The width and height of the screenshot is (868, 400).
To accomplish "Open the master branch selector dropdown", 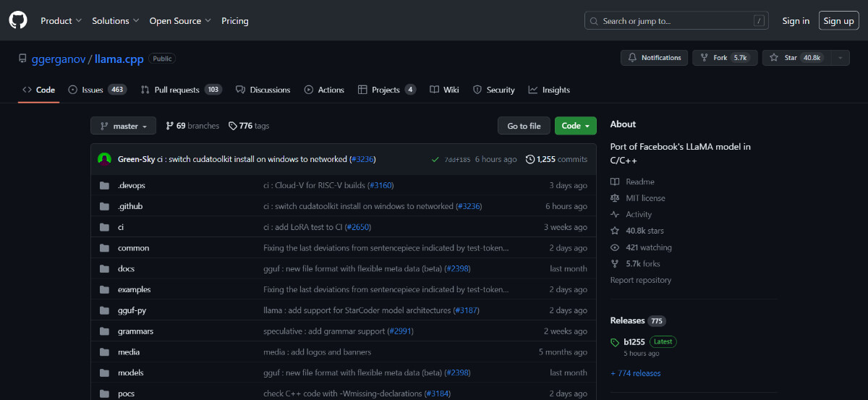I will coord(123,126).
